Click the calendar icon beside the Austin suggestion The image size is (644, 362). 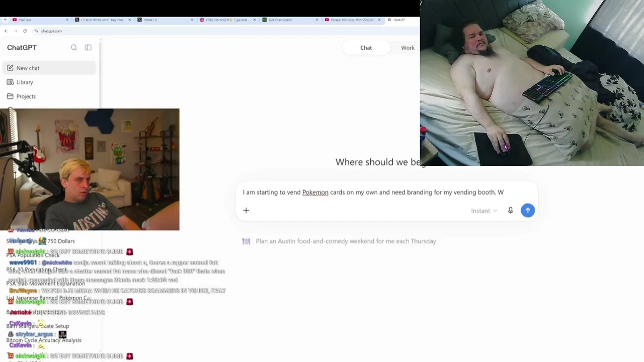pyautogui.click(x=246, y=241)
